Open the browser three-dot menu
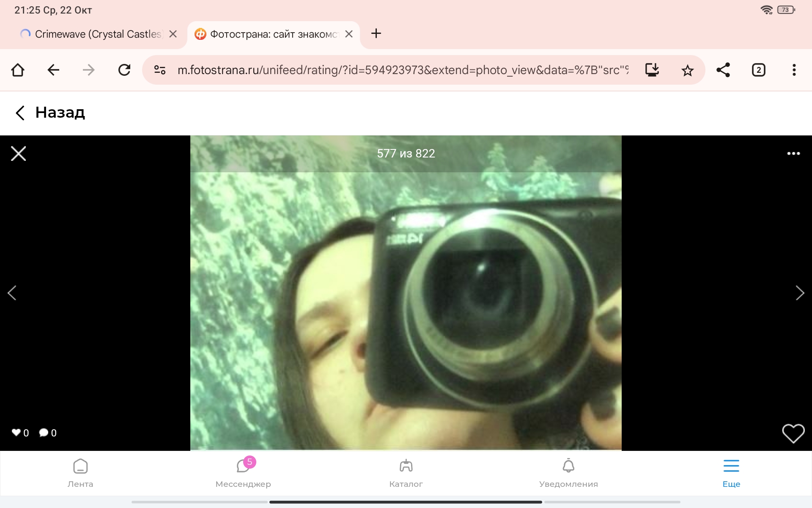The width and height of the screenshot is (812, 508). coord(794,70)
